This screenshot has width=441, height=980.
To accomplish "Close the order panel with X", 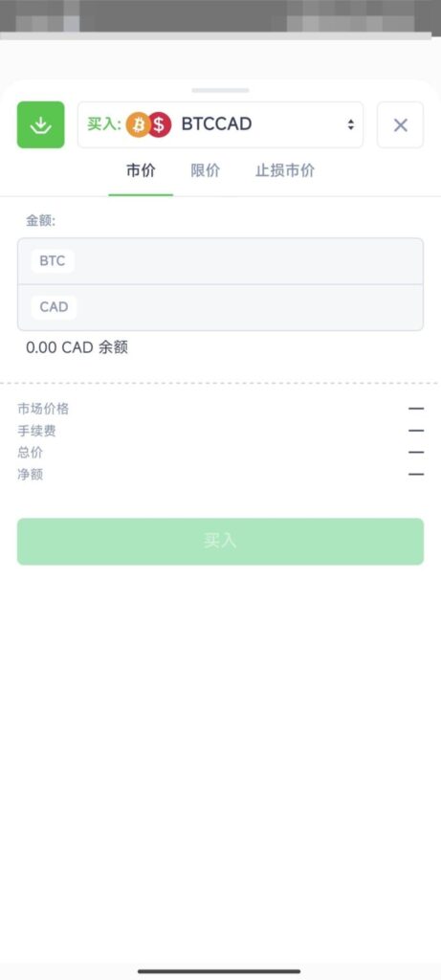I will coord(401,125).
